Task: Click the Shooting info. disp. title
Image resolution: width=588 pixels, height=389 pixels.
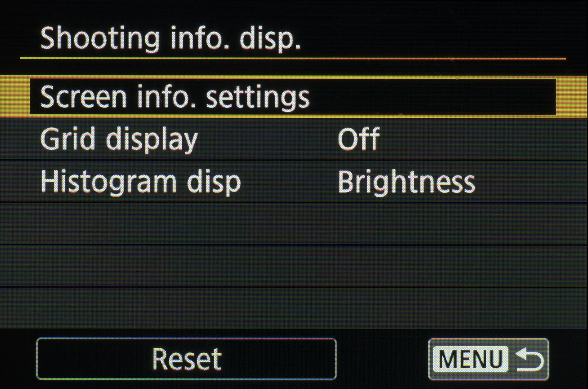Action: (x=171, y=39)
